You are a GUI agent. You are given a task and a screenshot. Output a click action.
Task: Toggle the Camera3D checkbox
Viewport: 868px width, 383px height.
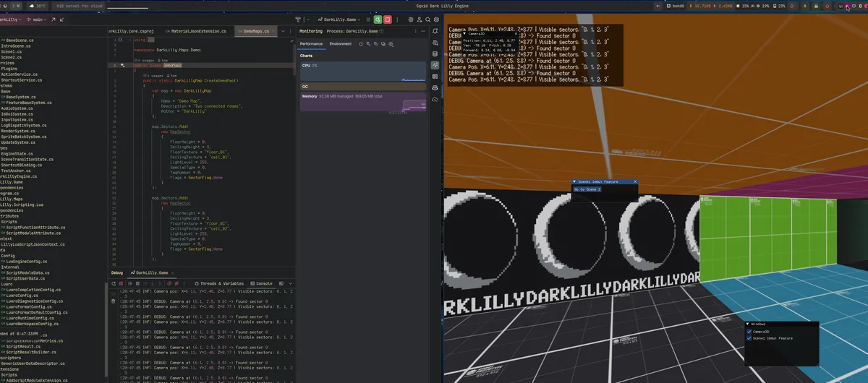tap(749, 331)
